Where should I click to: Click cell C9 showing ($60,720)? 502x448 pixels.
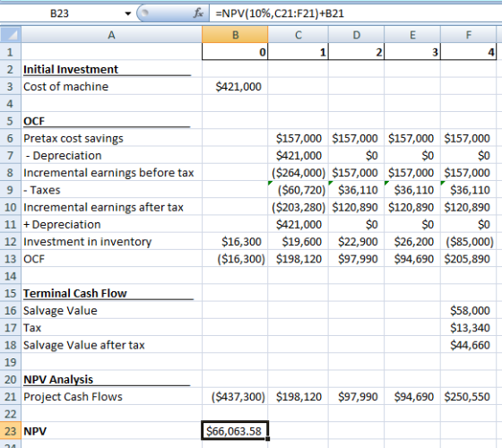298,190
